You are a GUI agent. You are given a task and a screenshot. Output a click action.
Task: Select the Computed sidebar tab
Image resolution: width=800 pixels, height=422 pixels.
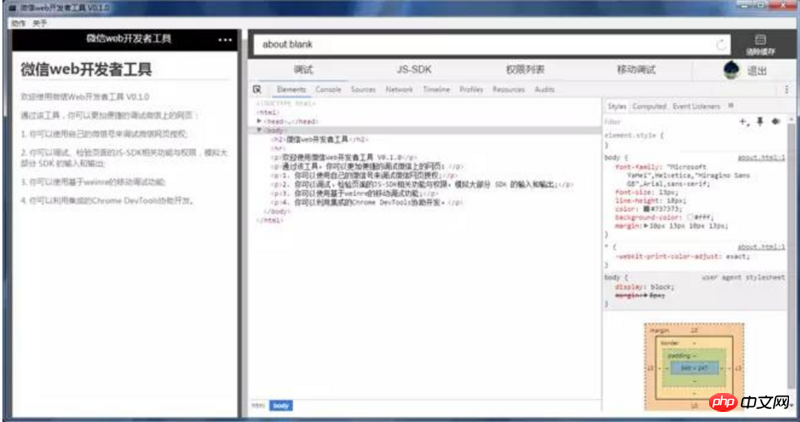point(649,106)
